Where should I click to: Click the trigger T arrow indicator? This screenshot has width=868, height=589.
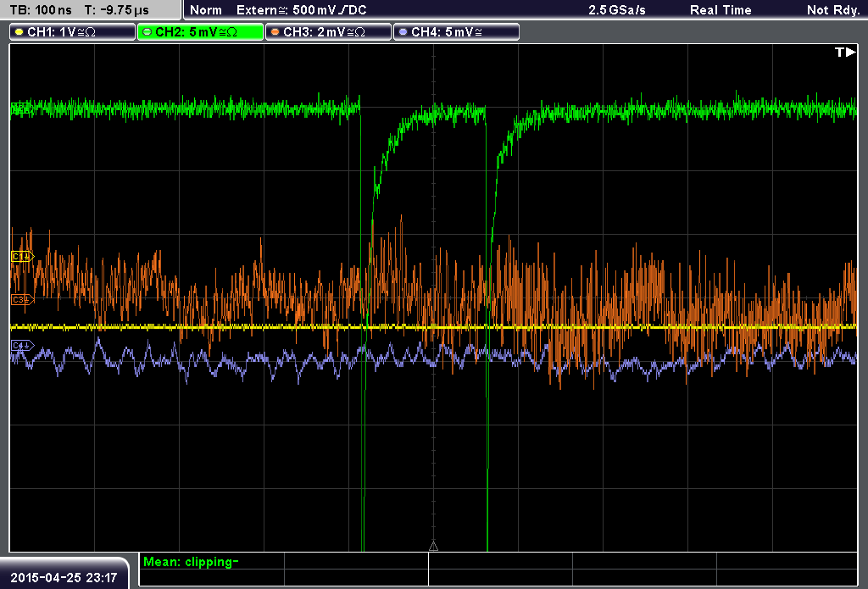pyautogui.click(x=845, y=52)
